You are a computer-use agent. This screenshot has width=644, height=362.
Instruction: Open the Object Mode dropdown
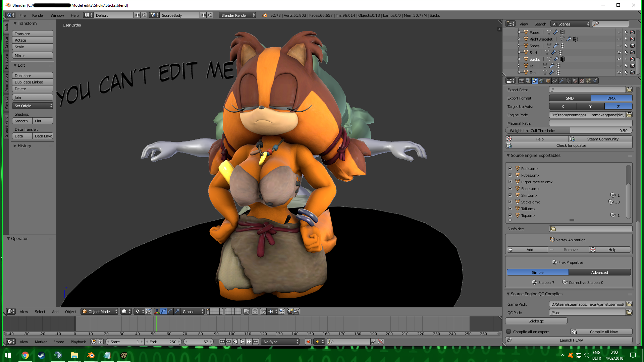point(100,312)
